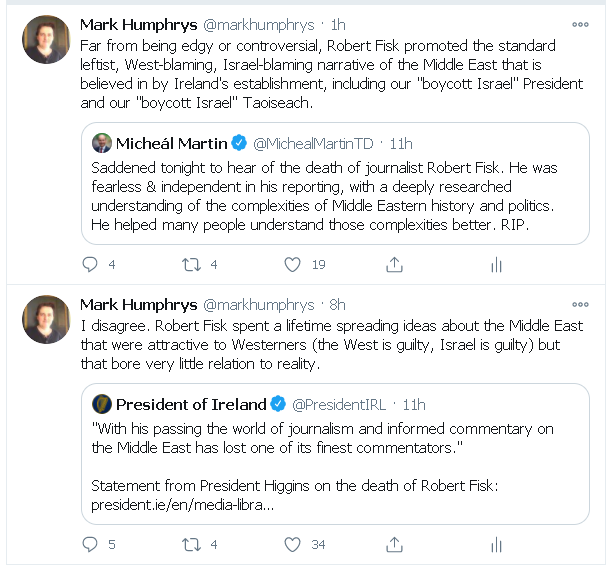The height and width of the screenshot is (565, 612).
Task: Like the first tweet with 19 likes
Action: tap(293, 265)
